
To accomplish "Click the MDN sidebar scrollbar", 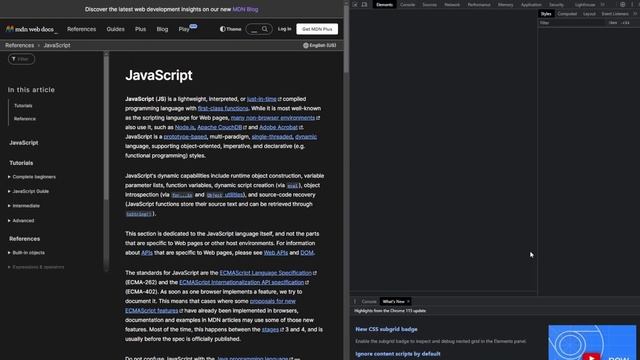I will (x=106, y=127).
